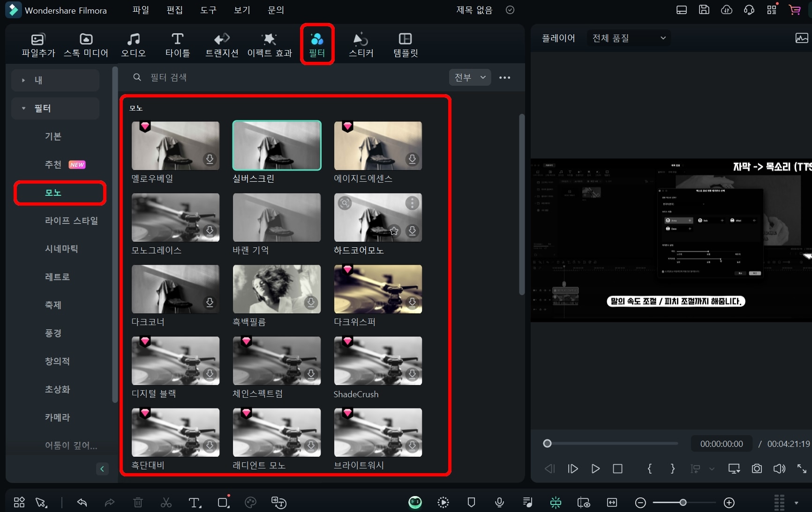812x512 pixels.
Task: Open the 파일추가 media tab
Action: click(x=38, y=45)
